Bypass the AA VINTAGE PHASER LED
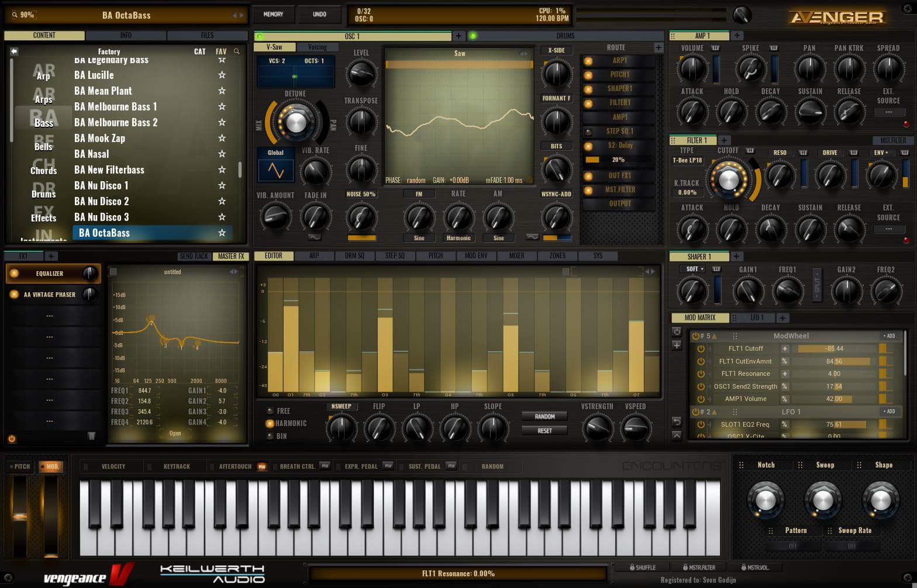 pos(14,295)
